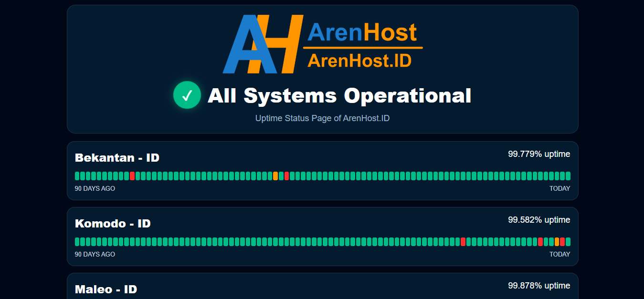Click "TODAY" label under Bekantan timeline
The height and width of the screenshot is (299, 644).
(x=560, y=188)
